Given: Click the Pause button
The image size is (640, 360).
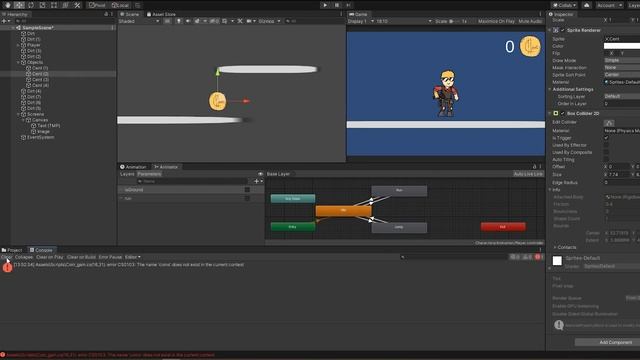Looking at the screenshot, I should (337, 5).
